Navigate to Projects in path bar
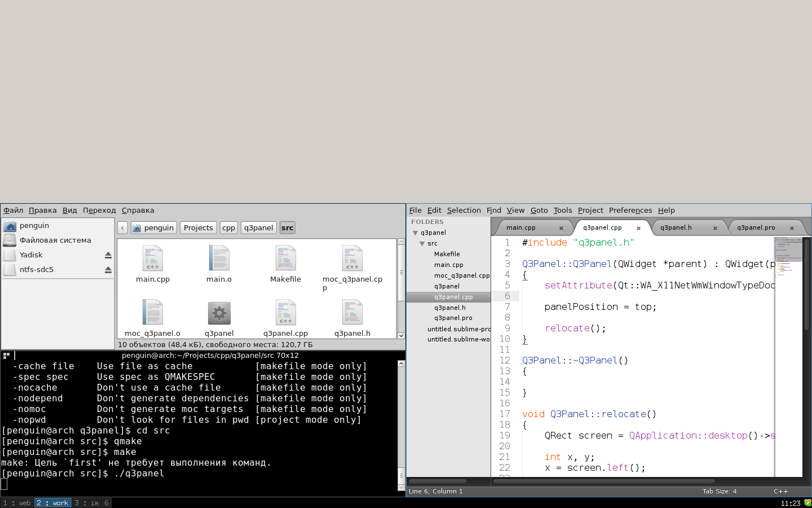This screenshot has width=812, height=508. click(x=198, y=228)
